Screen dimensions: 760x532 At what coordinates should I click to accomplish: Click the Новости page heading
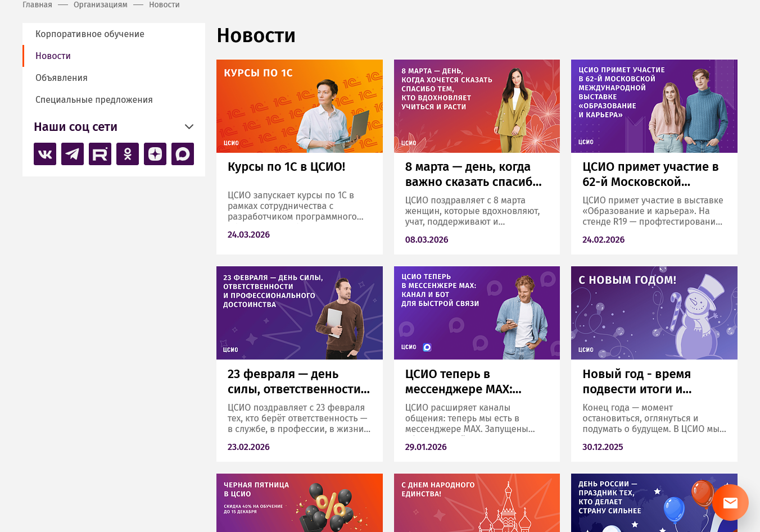pos(256,35)
